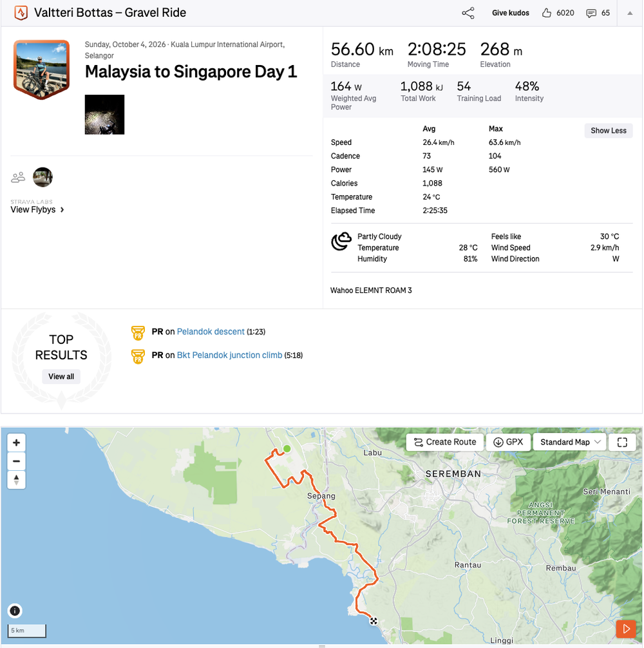Click the Give kudos button
The image size is (644, 648).
tap(511, 13)
